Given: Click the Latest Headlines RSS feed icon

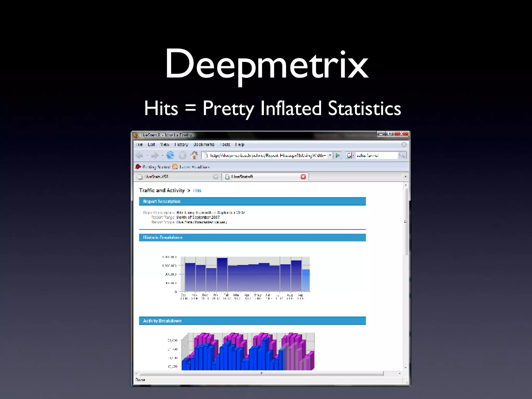Looking at the screenshot, I should tap(175, 167).
